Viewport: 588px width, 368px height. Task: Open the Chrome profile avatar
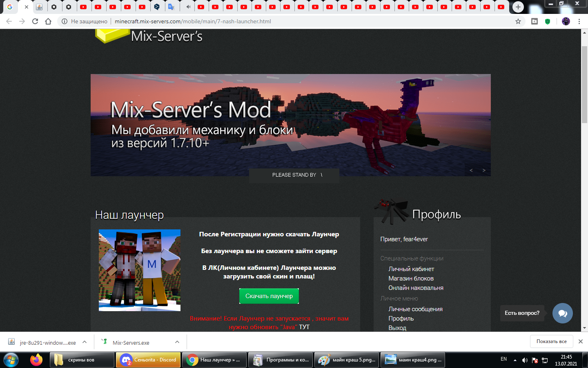click(566, 21)
